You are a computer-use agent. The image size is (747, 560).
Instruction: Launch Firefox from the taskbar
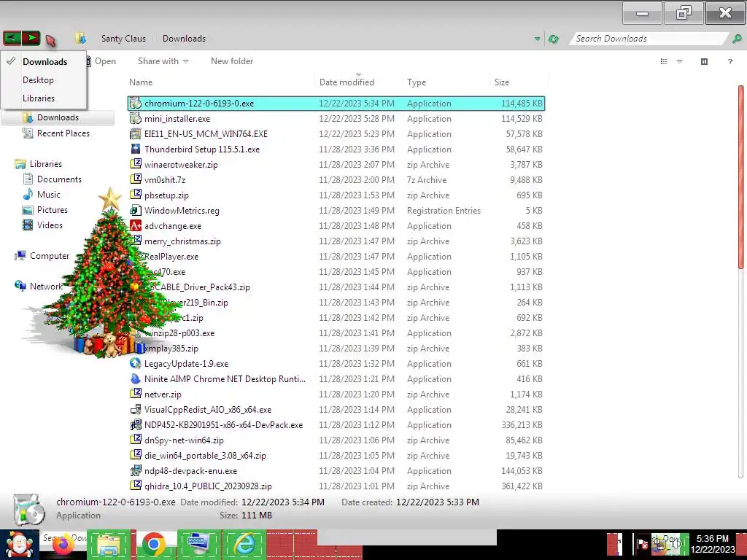[x=63, y=544]
